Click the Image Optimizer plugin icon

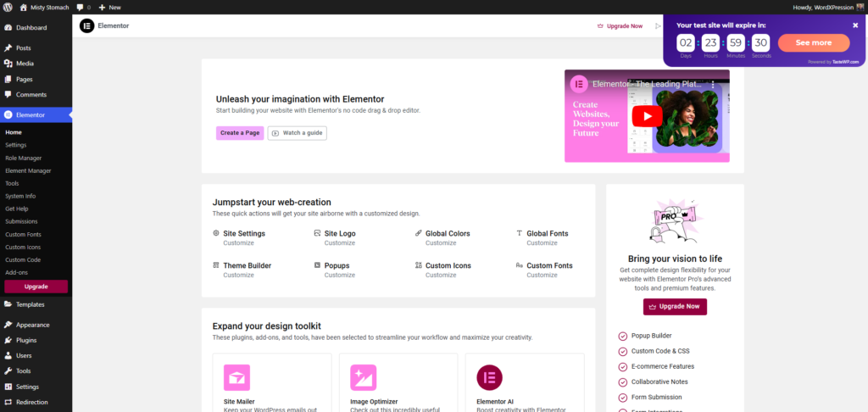point(363,378)
